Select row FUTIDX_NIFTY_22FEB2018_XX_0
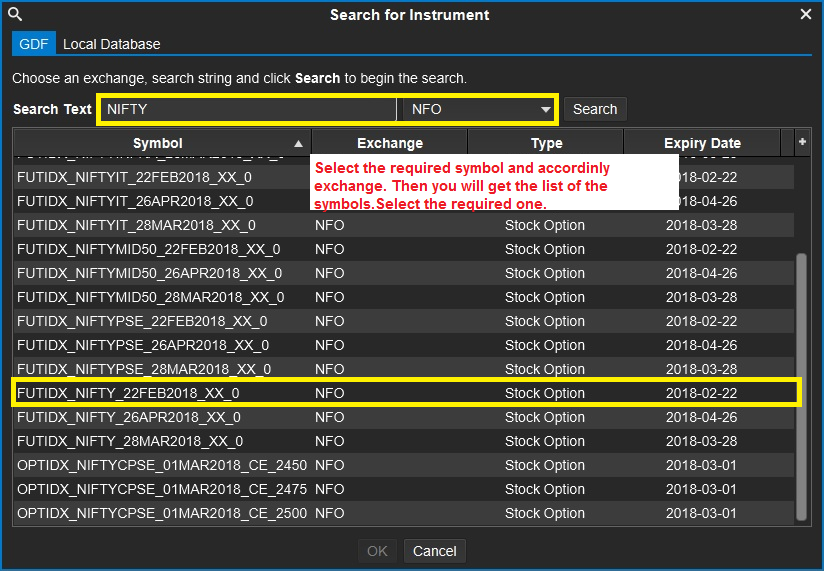 (404, 393)
